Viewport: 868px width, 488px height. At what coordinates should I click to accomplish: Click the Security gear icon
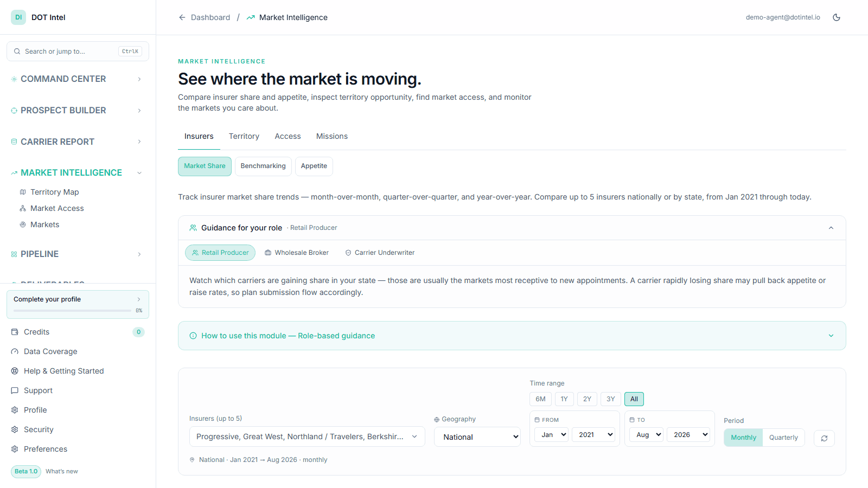pyautogui.click(x=15, y=429)
